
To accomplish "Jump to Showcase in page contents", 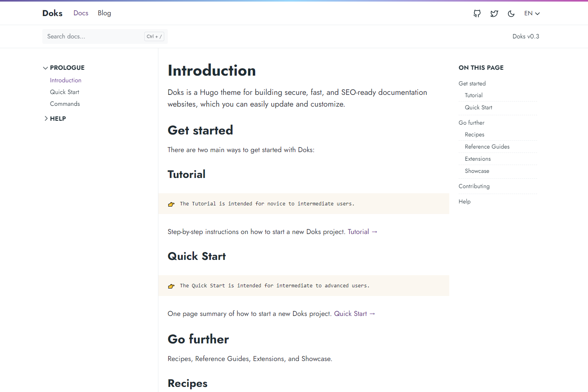I will pos(477,171).
